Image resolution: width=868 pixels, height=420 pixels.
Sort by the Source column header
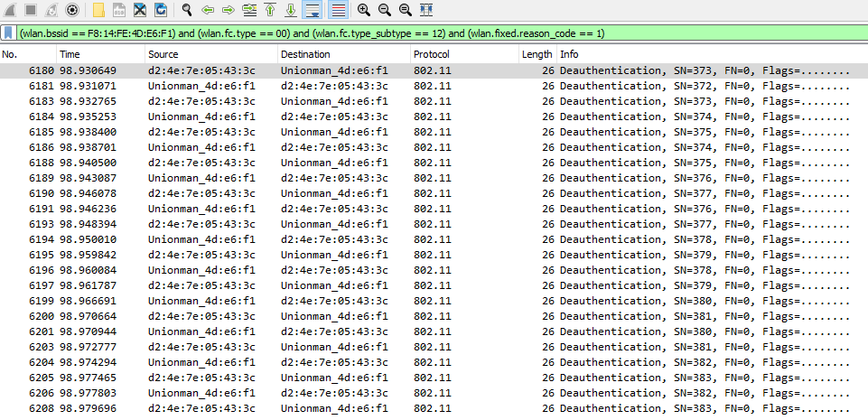point(211,54)
